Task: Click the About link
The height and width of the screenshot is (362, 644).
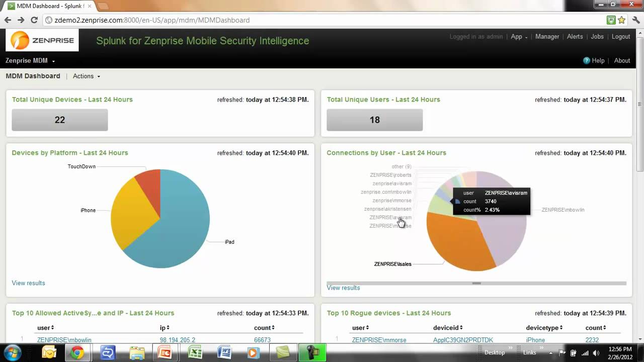Action: 622,61
